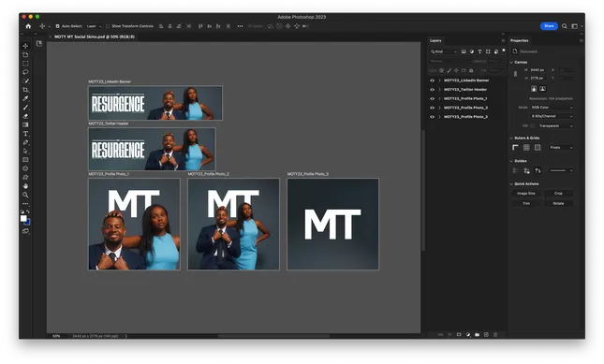Open the ruler units Pixels dropdown

(561, 147)
